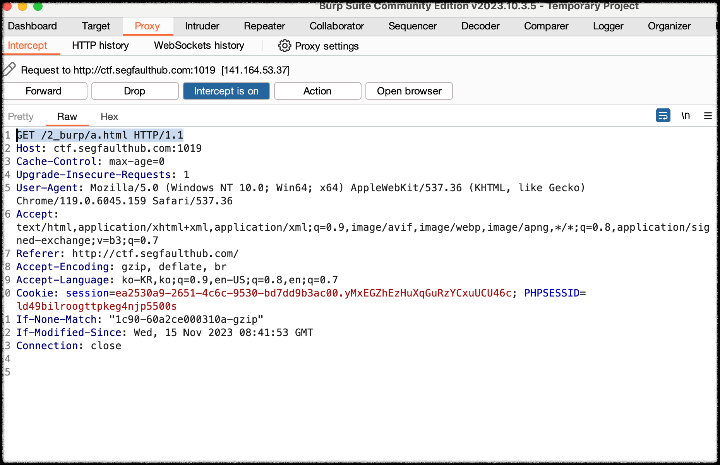Open the Organizer tab

[x=669, y=26]
